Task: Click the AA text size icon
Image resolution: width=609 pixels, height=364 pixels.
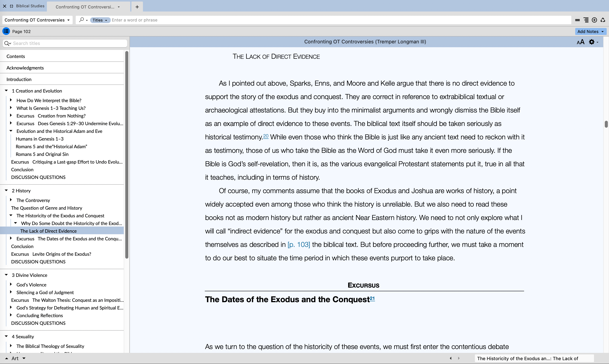Action: (x=581, y=42)
